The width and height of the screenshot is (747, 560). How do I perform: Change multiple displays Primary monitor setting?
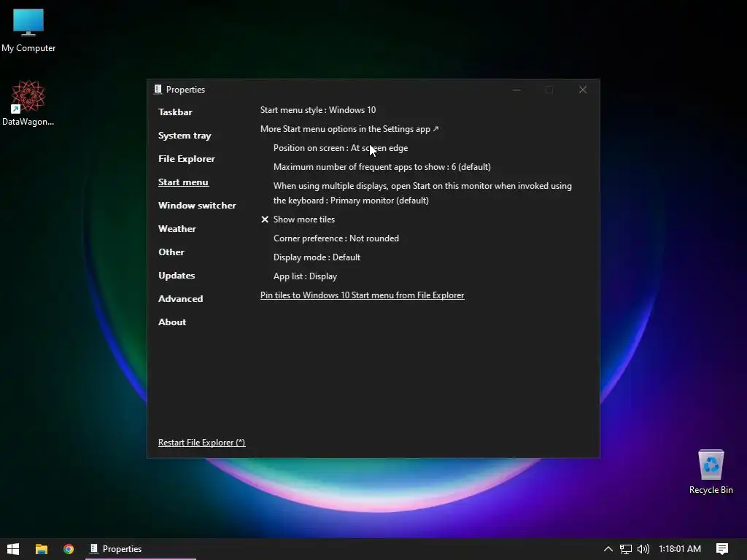point(422,193)
